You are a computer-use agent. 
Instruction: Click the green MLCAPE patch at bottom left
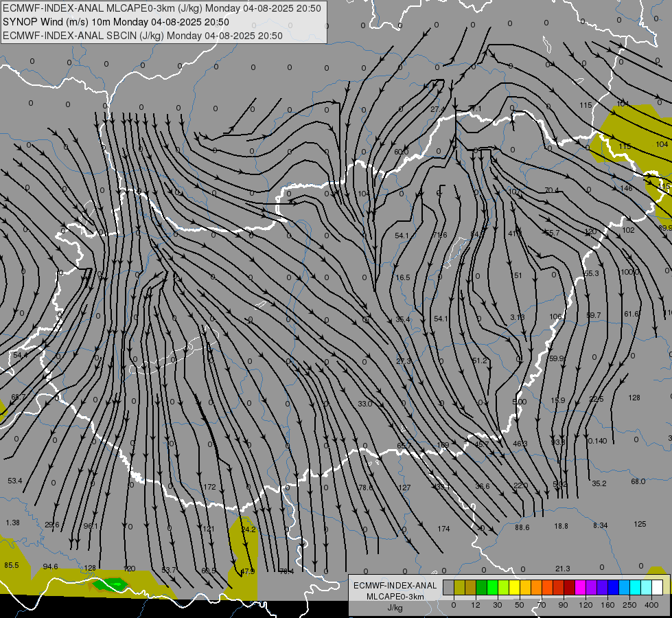tap(111, 584)
